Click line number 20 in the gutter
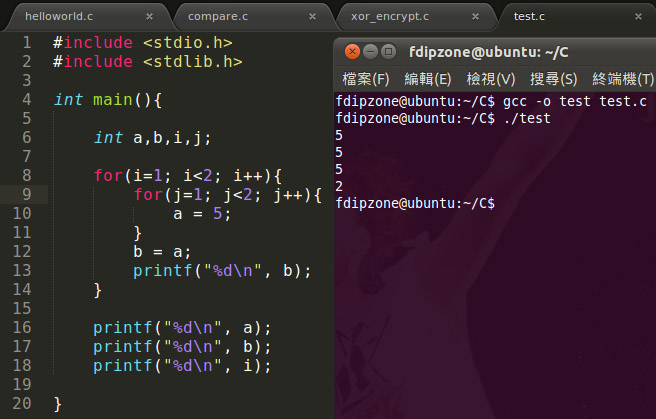 point(22,403)
